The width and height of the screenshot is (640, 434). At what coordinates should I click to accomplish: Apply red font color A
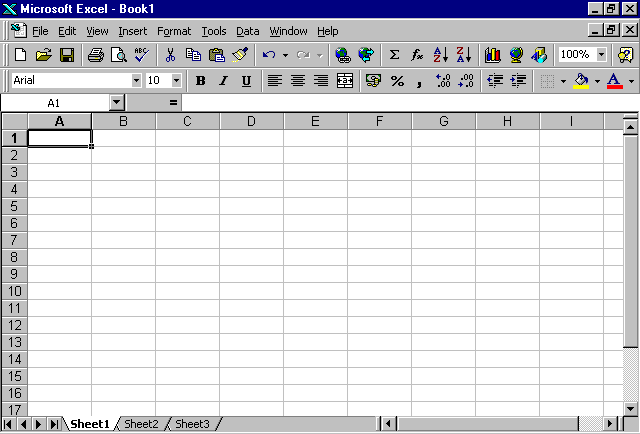pos(614,80)
